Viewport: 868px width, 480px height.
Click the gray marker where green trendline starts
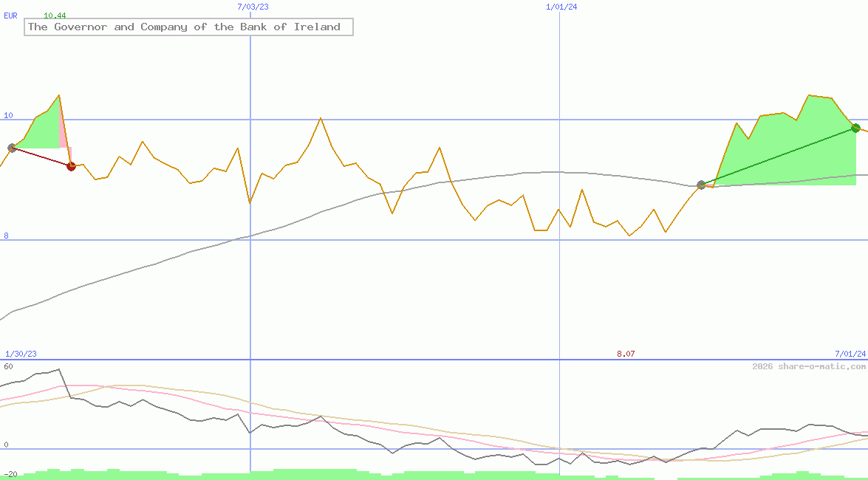[x=701, y=185]
